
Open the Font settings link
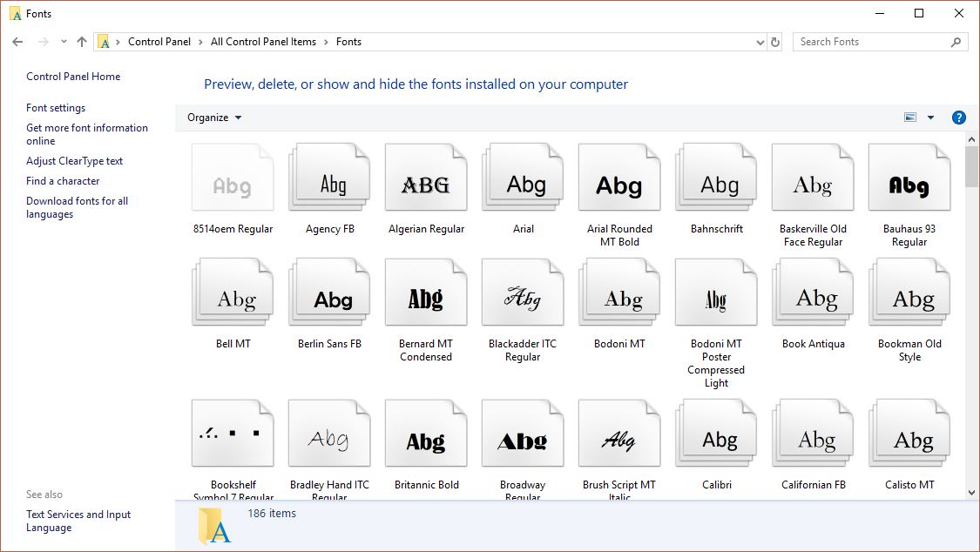[56, 108]
